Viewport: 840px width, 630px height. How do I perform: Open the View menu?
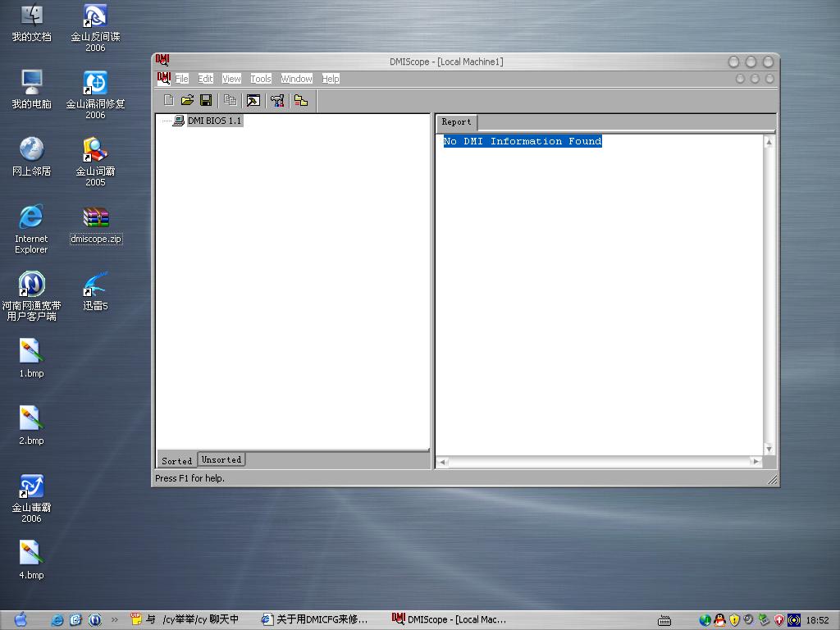coord(231,79)
